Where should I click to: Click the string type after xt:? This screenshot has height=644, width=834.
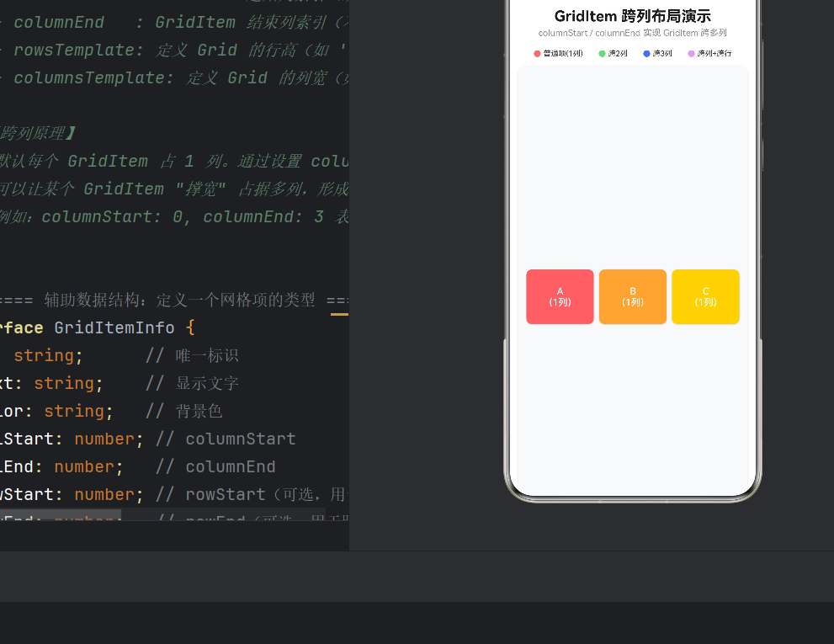pyautogui.click(x=64, y=383)
